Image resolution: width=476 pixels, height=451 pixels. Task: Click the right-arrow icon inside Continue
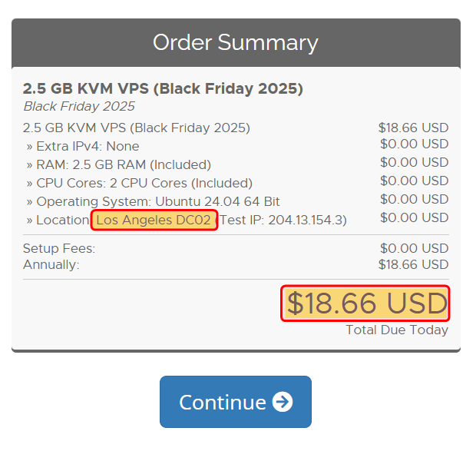pyautogui.click(x=283, y=402)
